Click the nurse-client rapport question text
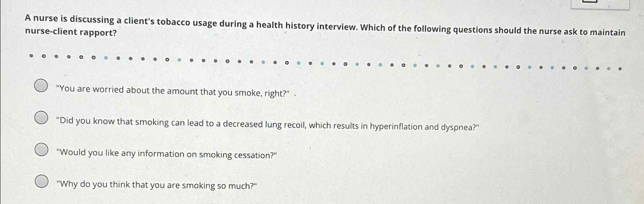The height and width of the screenshot is (204, 644). (x=325, y=26)
